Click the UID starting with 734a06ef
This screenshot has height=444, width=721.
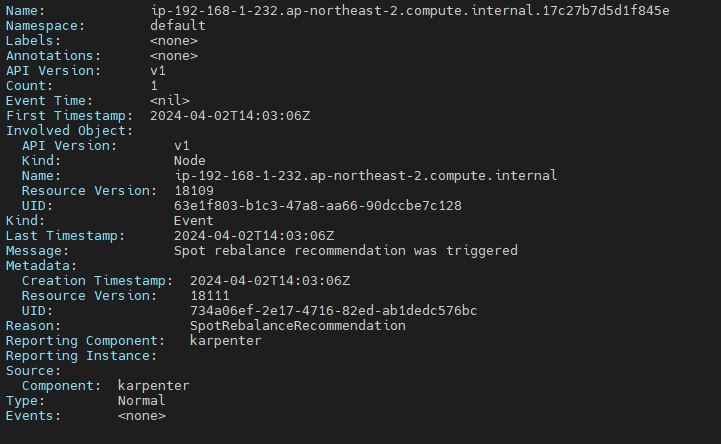coord(333,310)
